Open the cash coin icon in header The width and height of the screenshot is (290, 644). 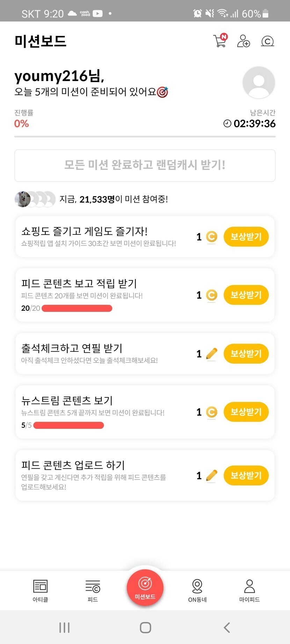pyautogui.click(x=267, y=42)
